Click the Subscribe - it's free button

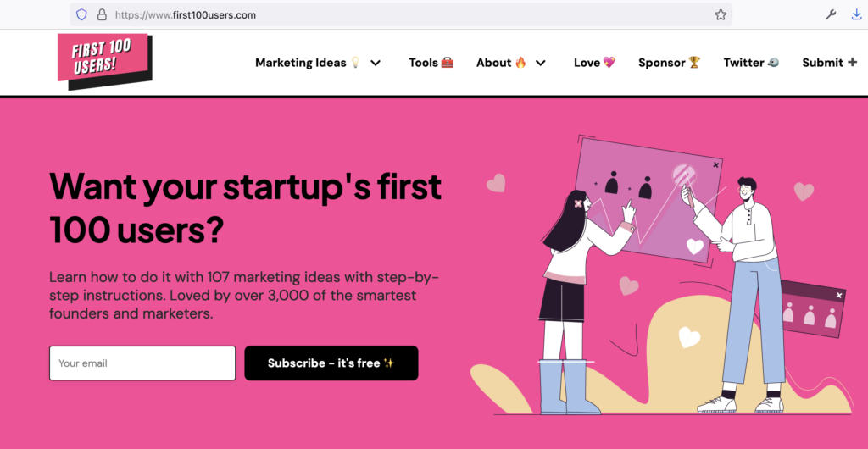tap(331, 363)
